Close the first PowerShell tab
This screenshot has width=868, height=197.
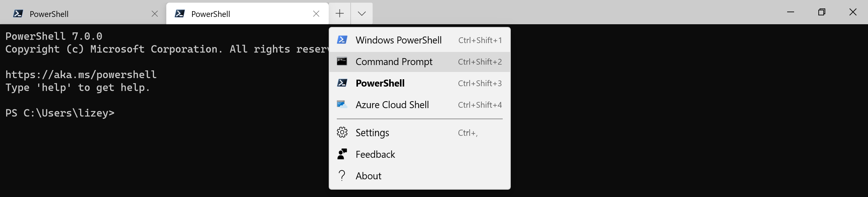pos(155,14)
